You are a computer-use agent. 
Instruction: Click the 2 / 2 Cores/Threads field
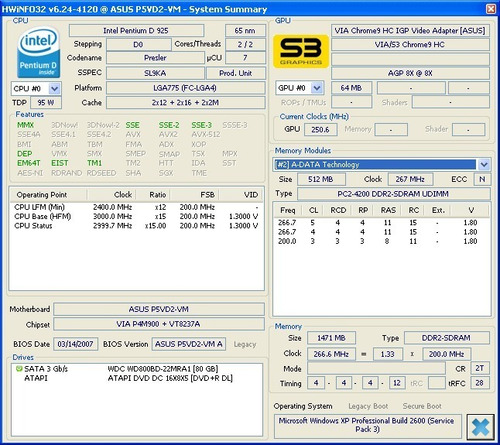245,44
